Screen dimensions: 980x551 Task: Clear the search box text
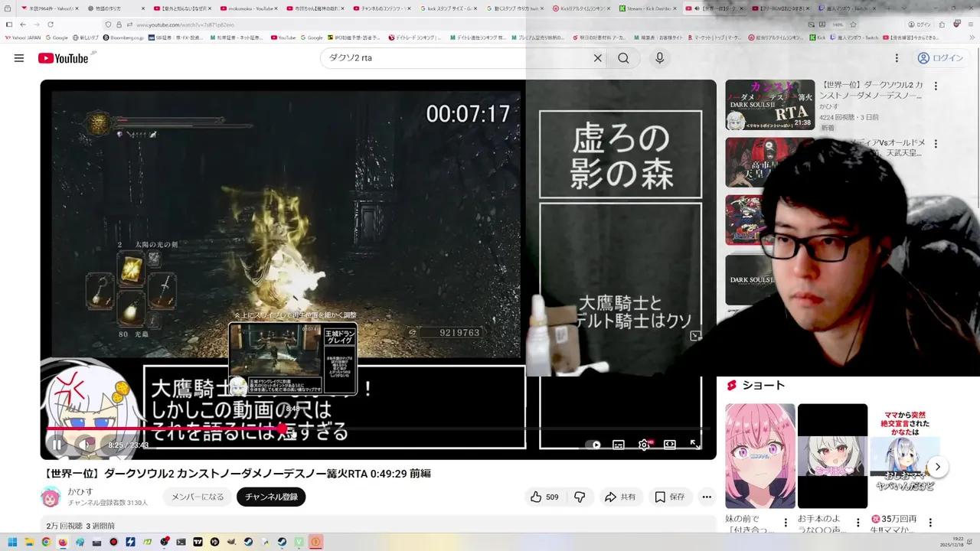coord(598,58)
